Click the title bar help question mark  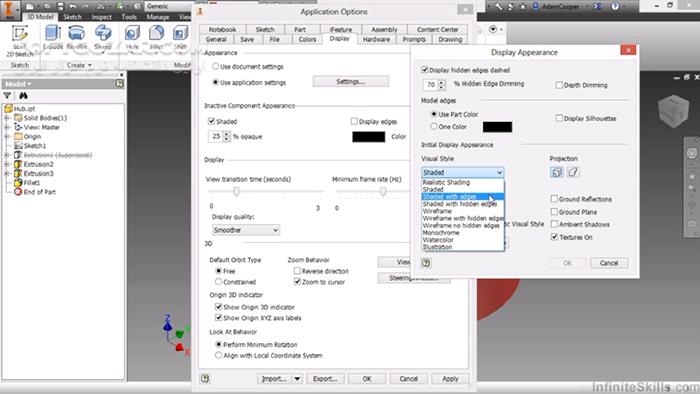coord(615,6)
